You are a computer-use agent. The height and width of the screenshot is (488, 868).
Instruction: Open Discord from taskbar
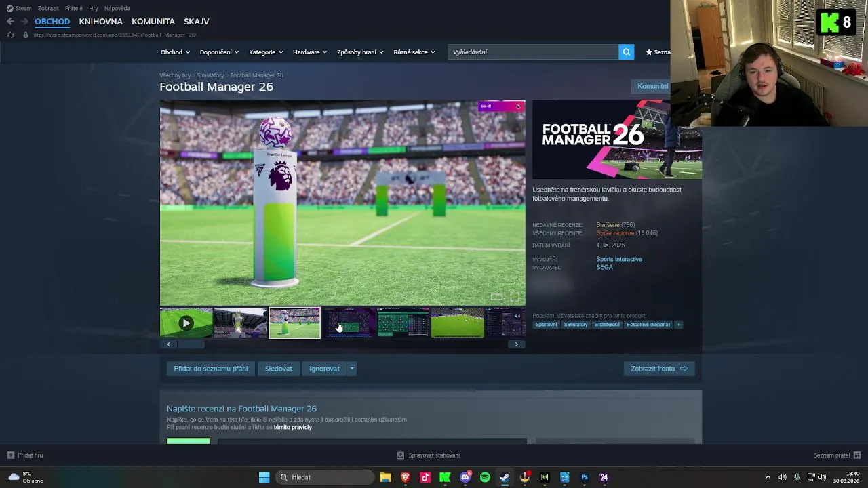coord(465,477)
